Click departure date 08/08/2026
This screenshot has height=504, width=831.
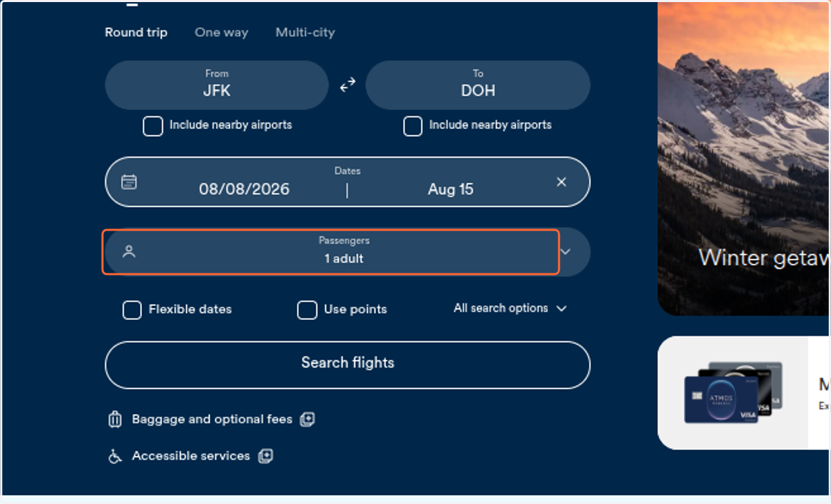point(244,189)
